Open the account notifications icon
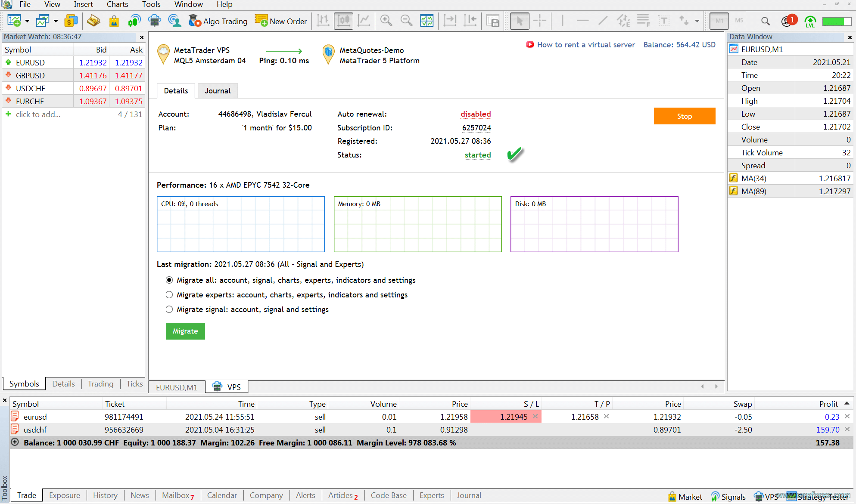This screenshot has height=504, width=856. click(x=788, y=21)
